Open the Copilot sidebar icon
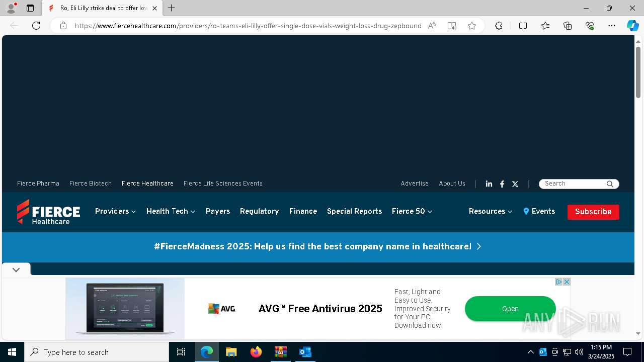This screenshot has height=362, width=644. [x=632, y=26]
